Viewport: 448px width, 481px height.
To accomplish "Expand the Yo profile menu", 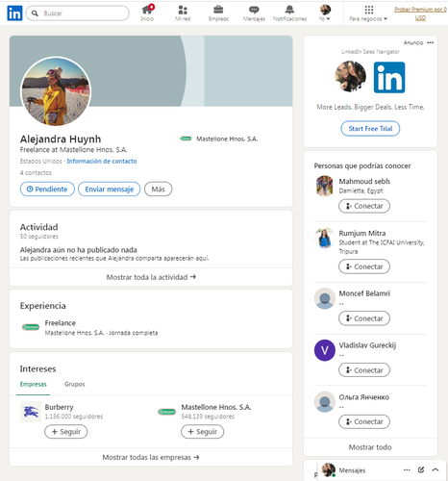I will point(325,13).
